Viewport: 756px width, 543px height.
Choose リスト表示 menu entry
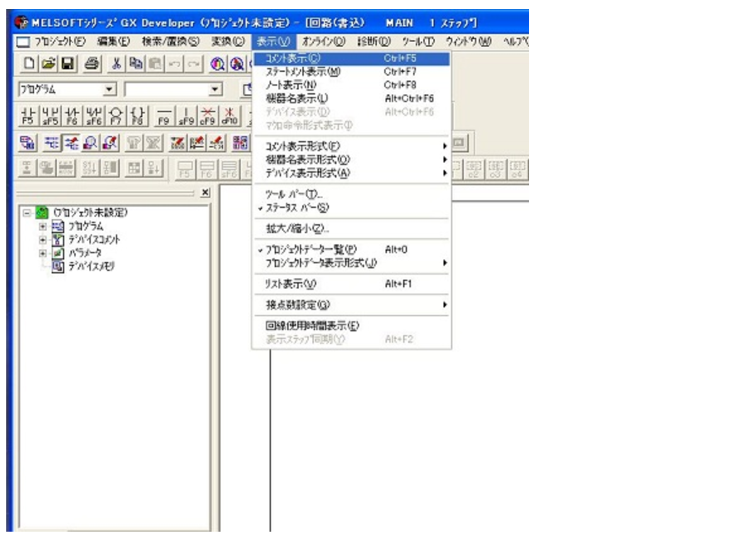(x=352, y=283)
